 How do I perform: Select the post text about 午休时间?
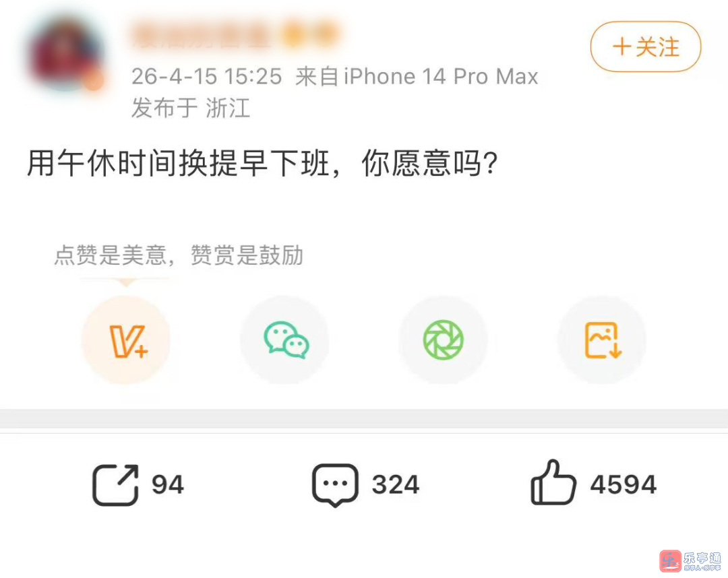(262, 163)
